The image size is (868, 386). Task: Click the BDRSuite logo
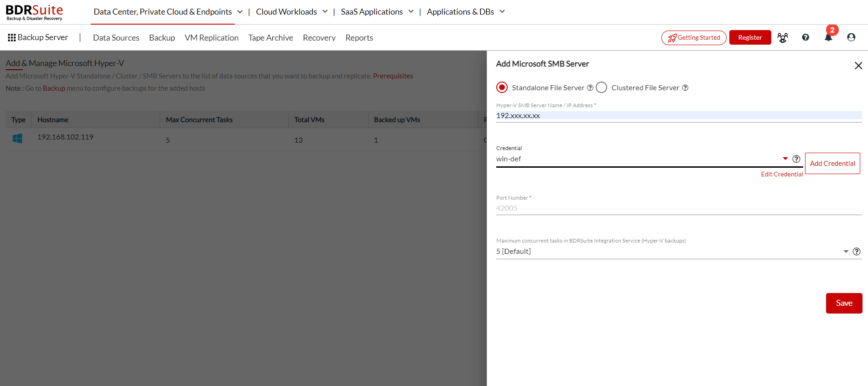pyautogui.click(x=34, y=12)
